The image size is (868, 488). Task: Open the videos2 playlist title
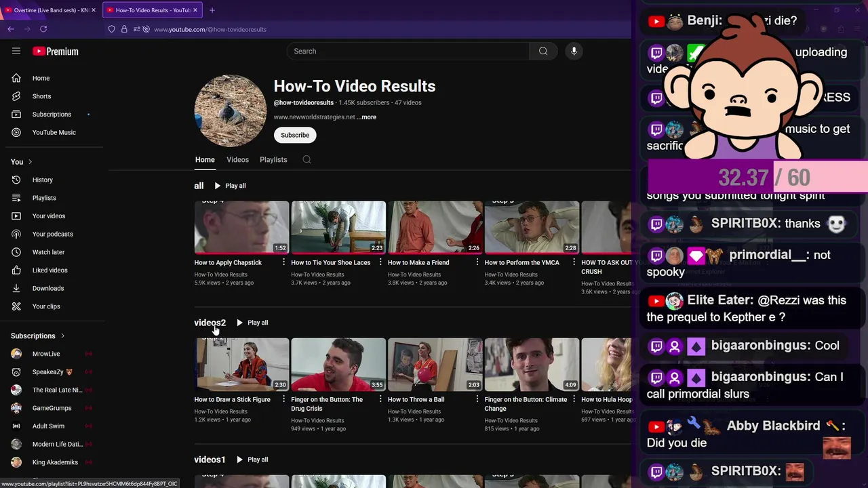click(210, 323)
